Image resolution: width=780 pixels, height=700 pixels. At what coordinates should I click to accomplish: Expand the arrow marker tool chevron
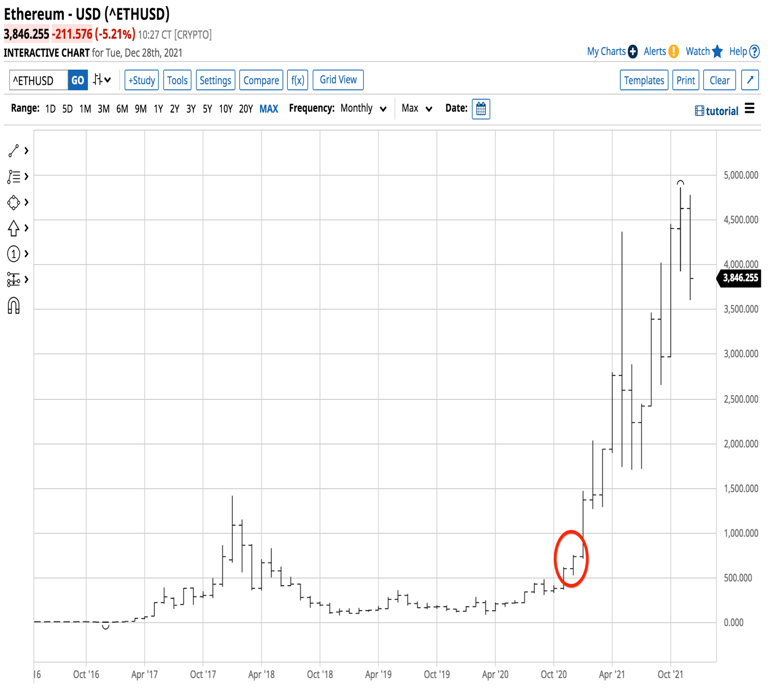click(26, 228)
